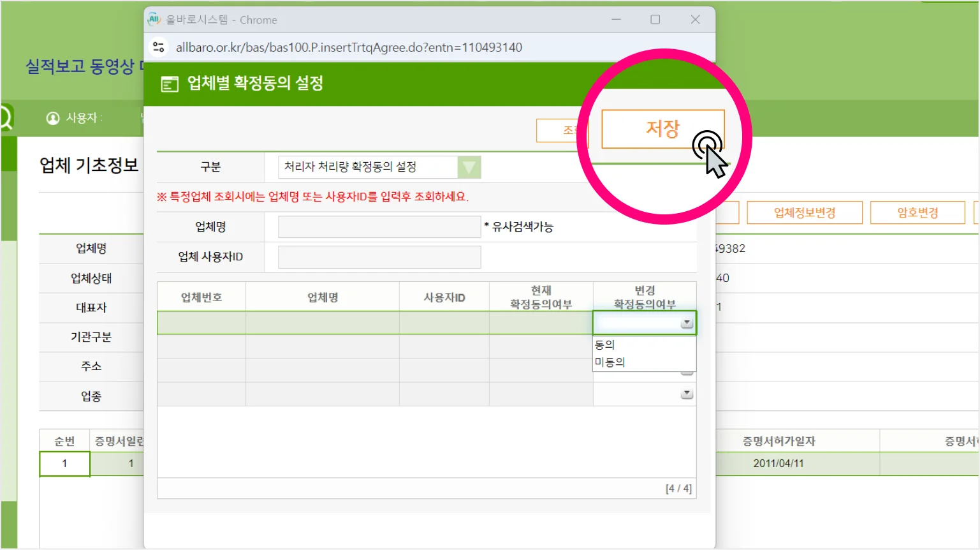Expand the 구분 dropdown with green arrow

tap(469, 167)
